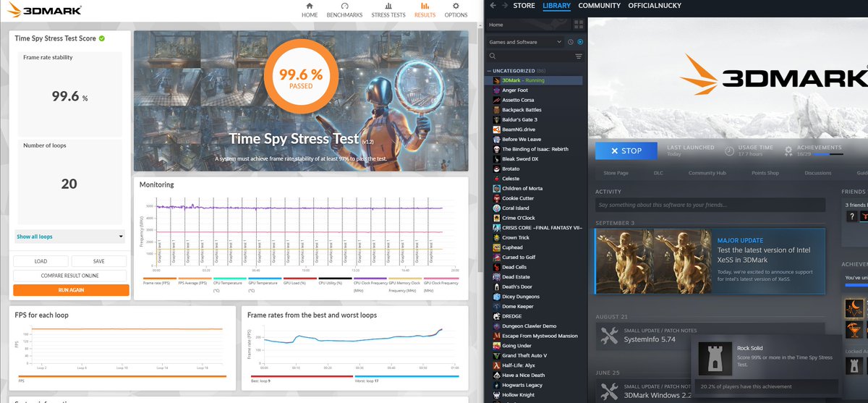
Task: Open 3DMark Benchmarks gauge icon
Action: pos(344,6)
